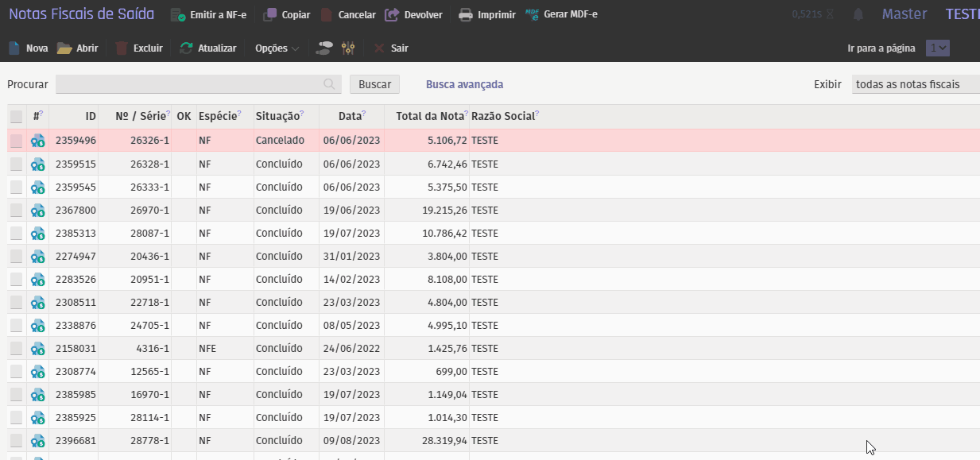Click the footprints icon in the toolbar
This screenshot has height=460, width=980.
tap(324, 48)
